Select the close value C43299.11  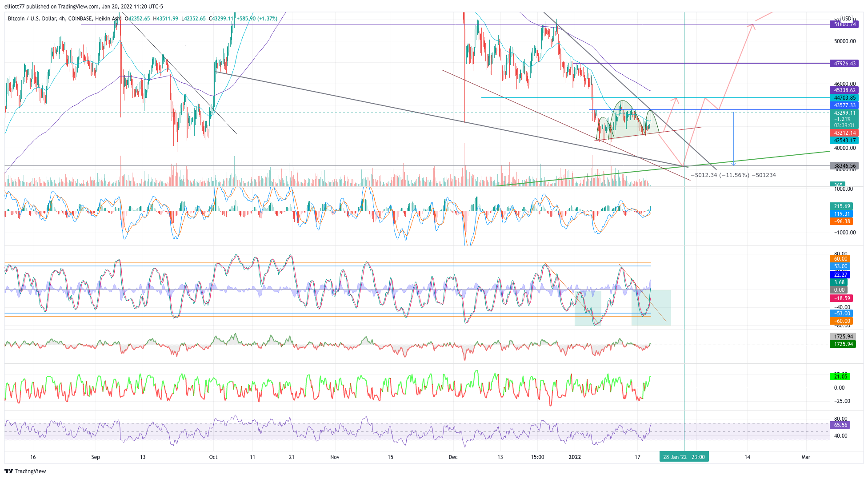pyautogui.click(x=221, y=19)
